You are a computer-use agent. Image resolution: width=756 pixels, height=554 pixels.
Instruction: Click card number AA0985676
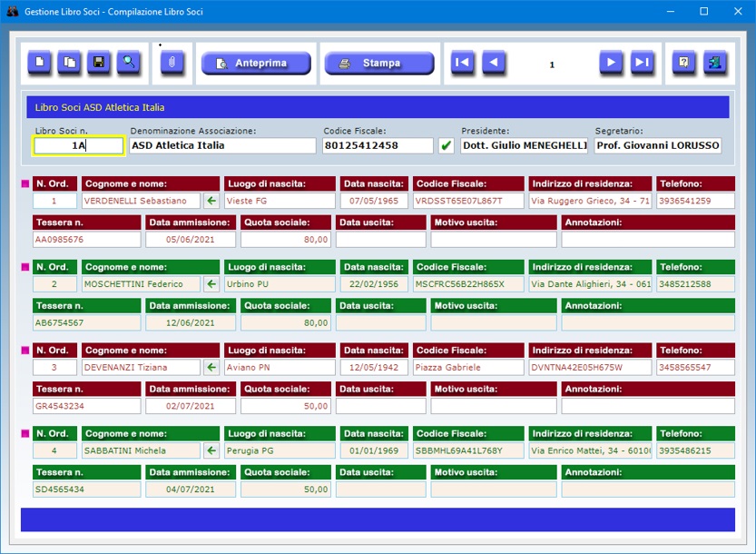click(87, 240)
